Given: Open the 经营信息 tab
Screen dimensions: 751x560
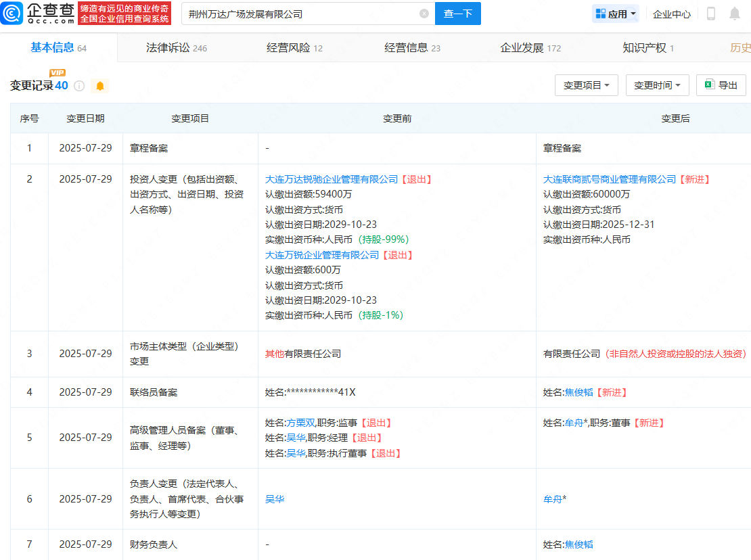Looking at the screenshot, I should point(412,48).
